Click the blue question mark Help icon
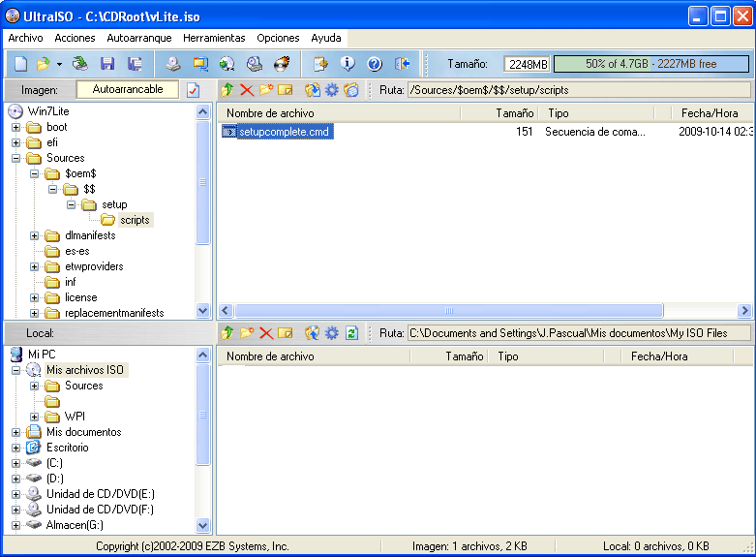 pos(375,64)
